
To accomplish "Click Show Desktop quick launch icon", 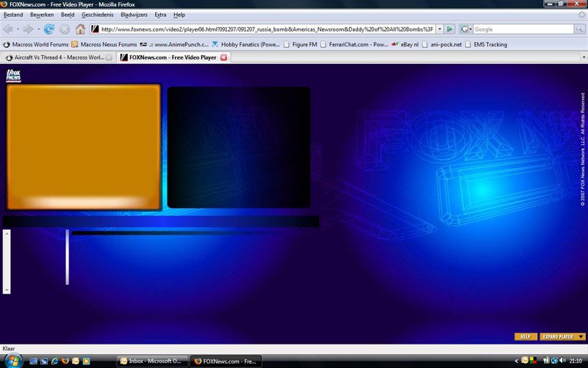I will click(33, 361).
